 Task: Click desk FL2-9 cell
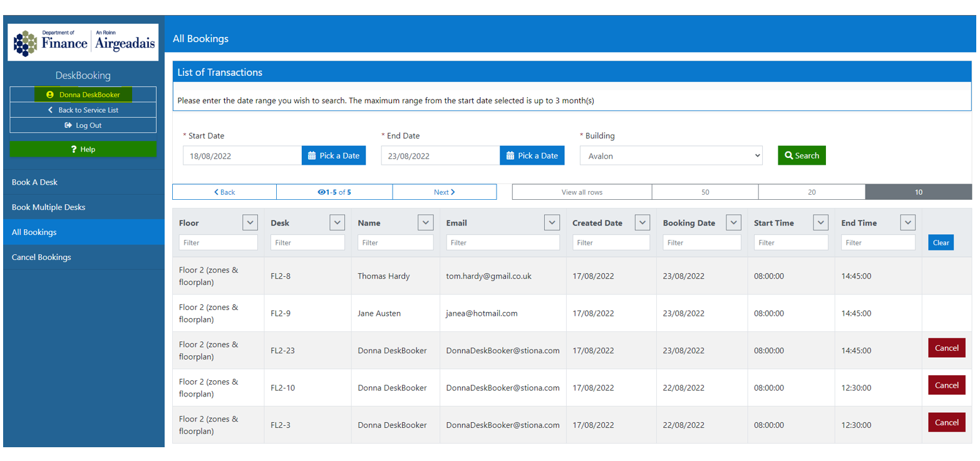(x=307, y=313)
